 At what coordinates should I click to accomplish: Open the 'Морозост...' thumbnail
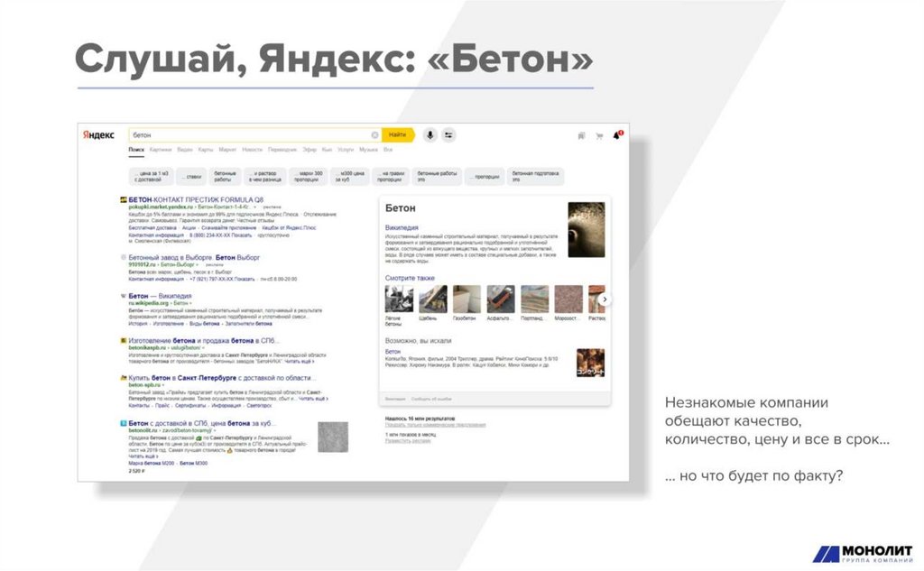568,299
